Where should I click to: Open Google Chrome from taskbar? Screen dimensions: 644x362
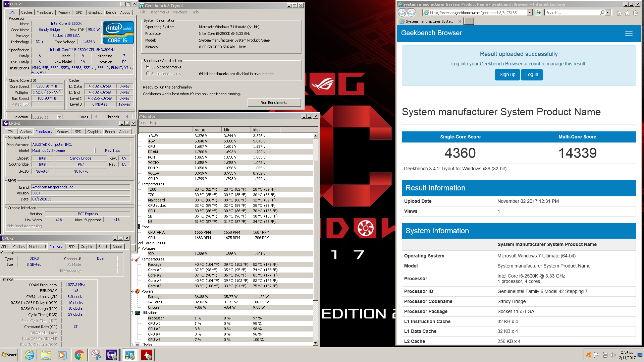pyautogui.click(x=79, y=355)
